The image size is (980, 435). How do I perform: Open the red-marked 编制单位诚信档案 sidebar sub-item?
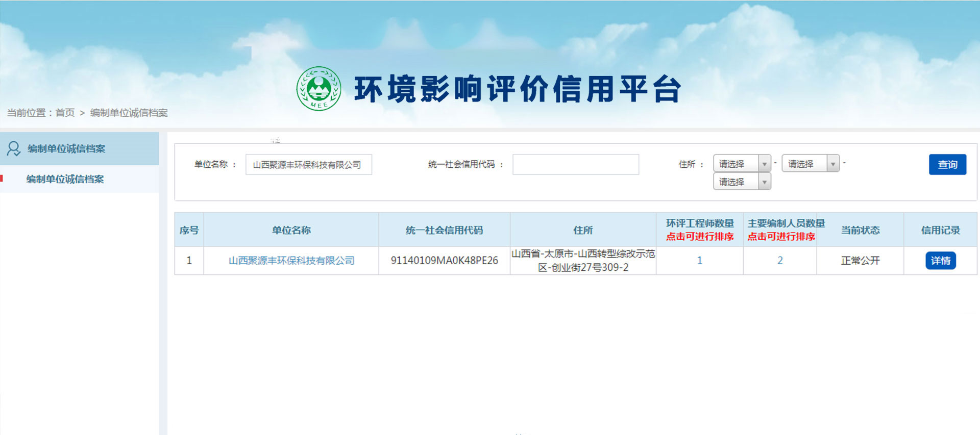[65, 179]
